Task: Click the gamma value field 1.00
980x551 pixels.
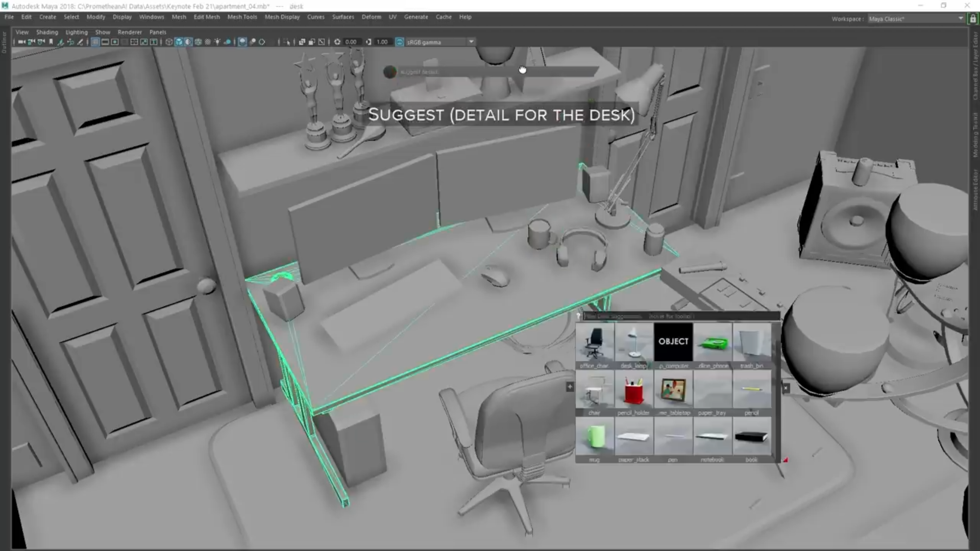Action: (382, 42)
